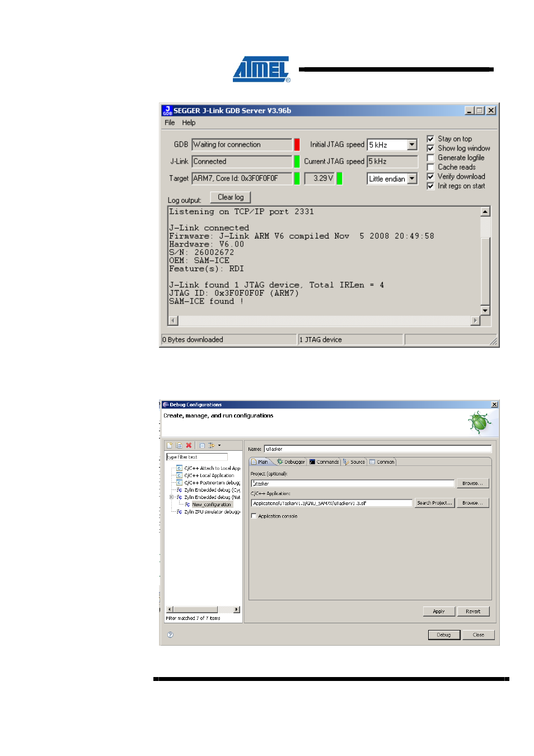Click log output scroll down arrow
Screen dimensions: 534x756
(485, 310)
